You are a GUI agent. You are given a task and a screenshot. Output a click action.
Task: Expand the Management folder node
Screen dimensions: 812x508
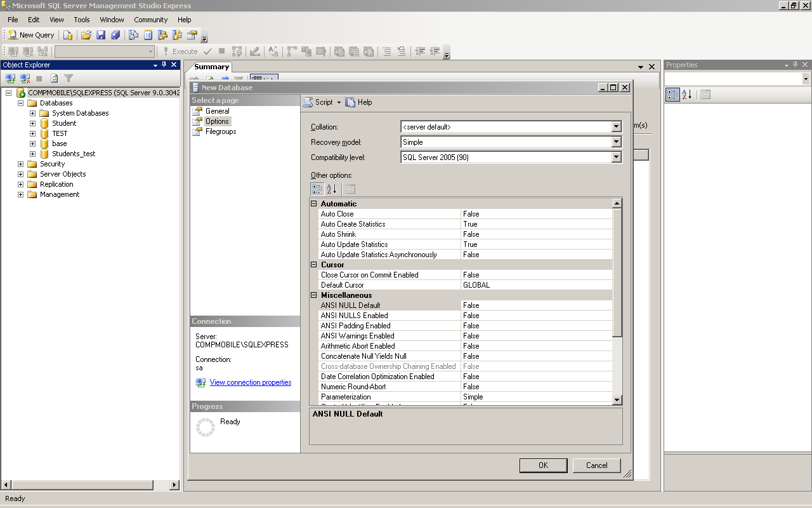[20, 194]
